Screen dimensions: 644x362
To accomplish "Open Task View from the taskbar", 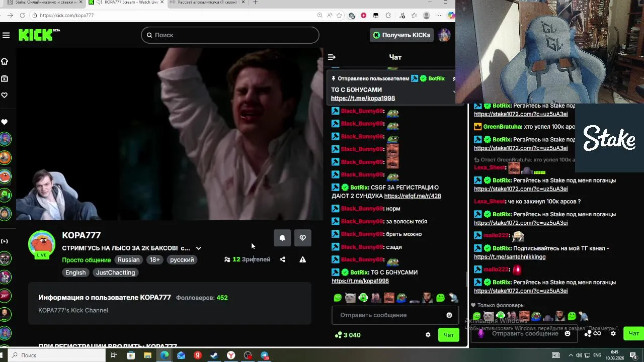I will (114, 355).
